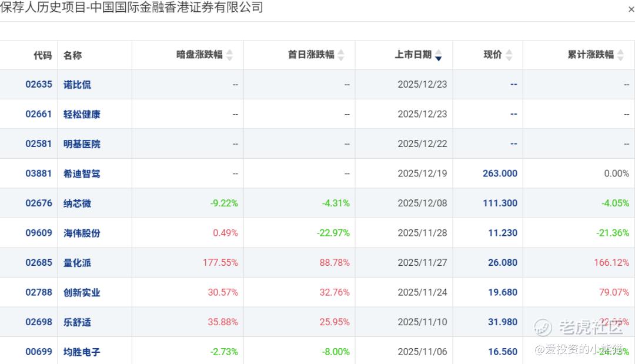The height and width of the screenshot is (364, 635).
Task: Open stock 创新实业
Action: (82, 293)
